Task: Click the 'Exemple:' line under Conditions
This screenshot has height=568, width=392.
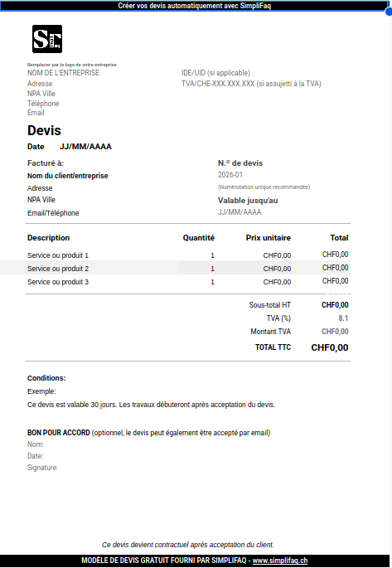Action: [41, 391]
